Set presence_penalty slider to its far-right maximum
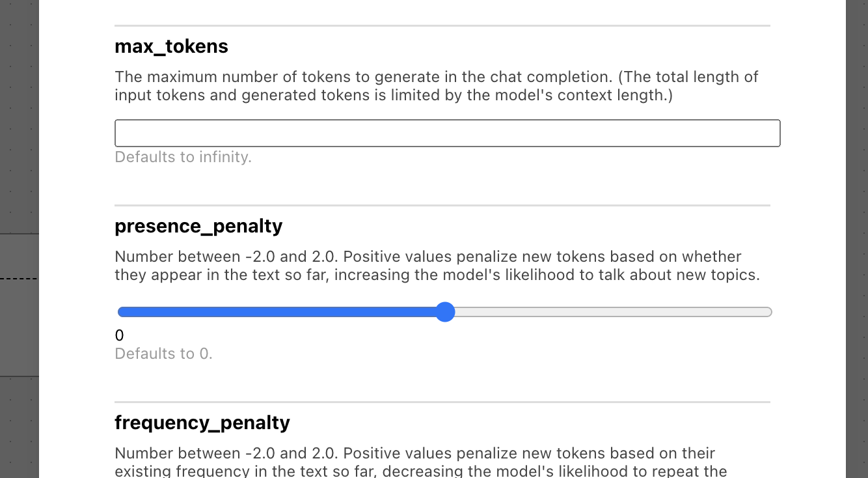Image resolution: width=868 pixels, height=478 pixels. pos(771,312)
